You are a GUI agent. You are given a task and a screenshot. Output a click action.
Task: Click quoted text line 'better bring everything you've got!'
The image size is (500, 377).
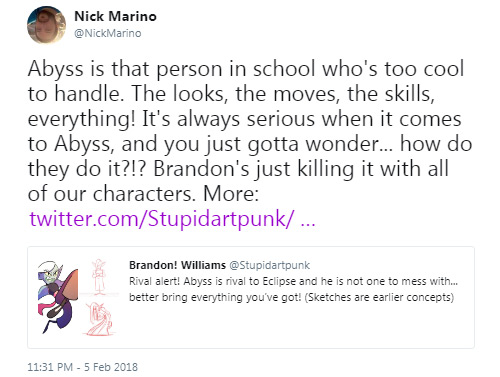tap(215, 297)
